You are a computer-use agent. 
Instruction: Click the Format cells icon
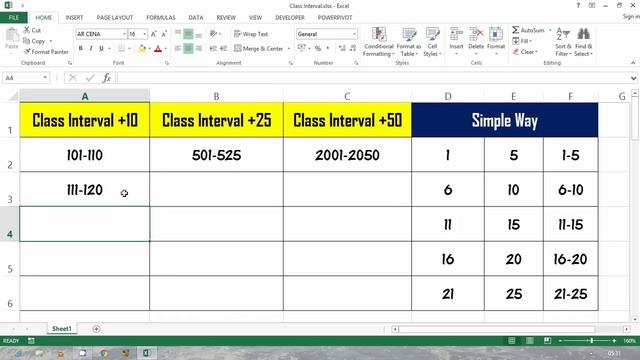496,34
